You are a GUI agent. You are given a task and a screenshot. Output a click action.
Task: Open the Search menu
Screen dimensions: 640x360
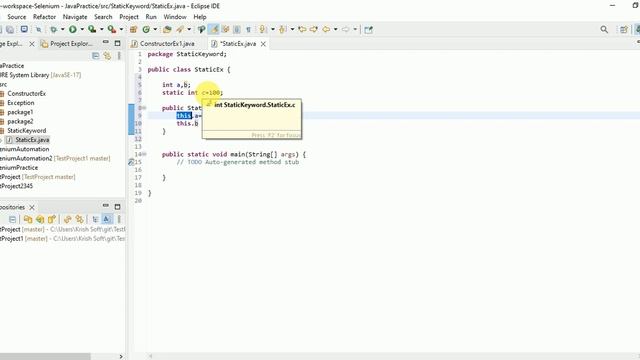coord(103,17)
